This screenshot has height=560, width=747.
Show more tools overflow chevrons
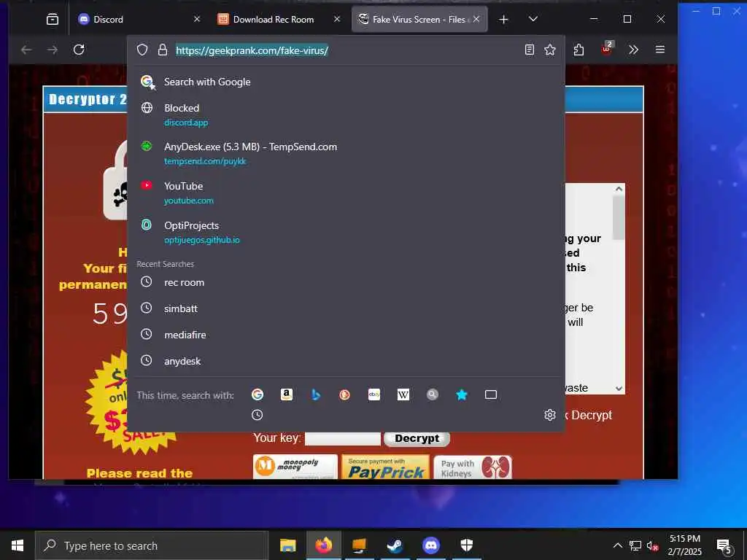click(633, 50)
